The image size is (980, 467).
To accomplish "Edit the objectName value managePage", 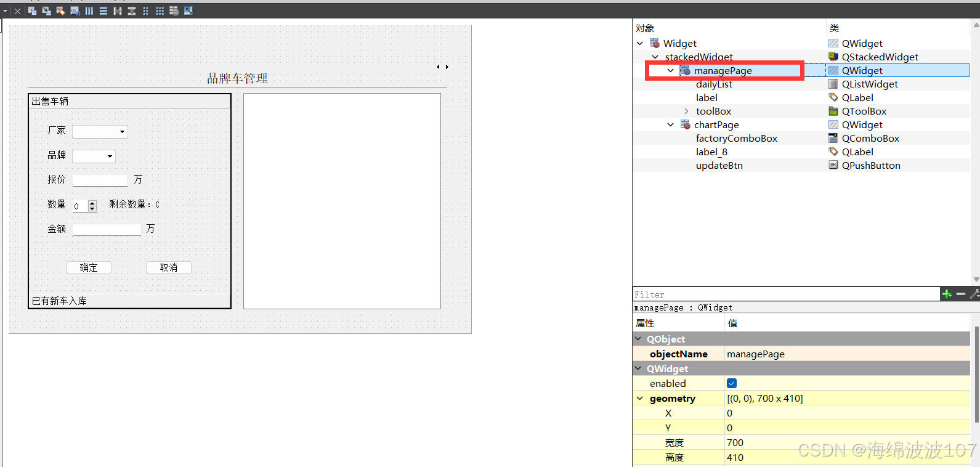I will click(x=848, y=354).
